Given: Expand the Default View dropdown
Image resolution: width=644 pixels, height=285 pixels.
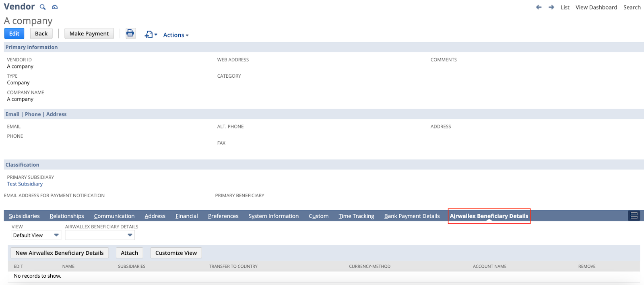Looking at the screenshot, I should pyautogui.click(x=36, y=235).
